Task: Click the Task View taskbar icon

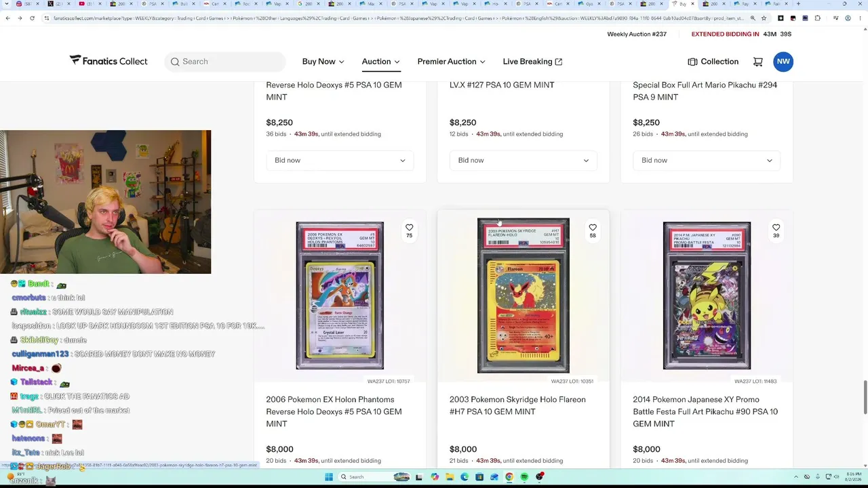Action: (419, 477)
